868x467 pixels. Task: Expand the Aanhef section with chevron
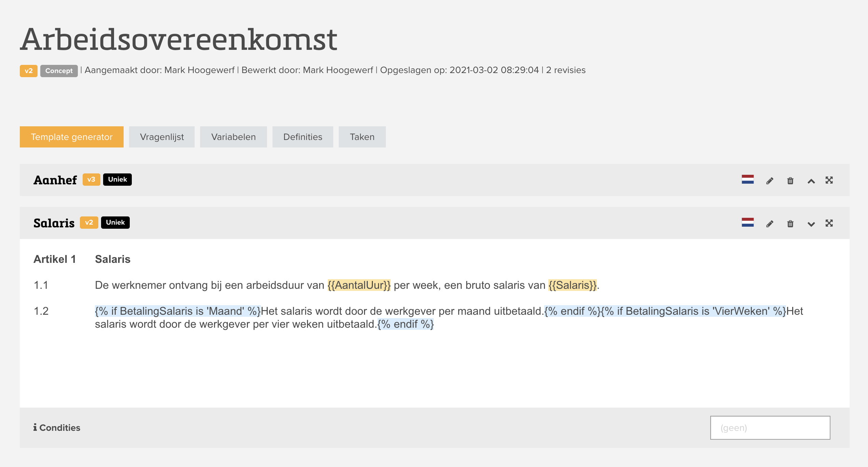pos(811,181)
